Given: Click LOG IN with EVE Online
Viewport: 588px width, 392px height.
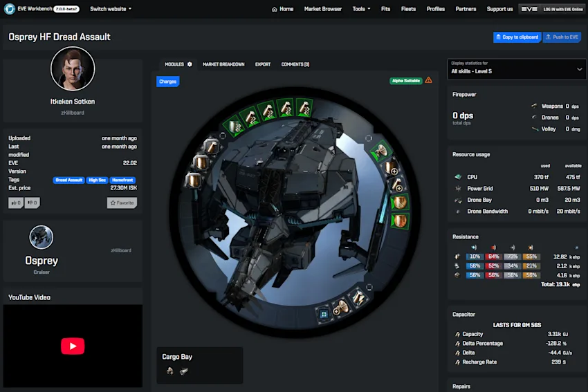Looking at the screenshot, I should pos(551,9).
